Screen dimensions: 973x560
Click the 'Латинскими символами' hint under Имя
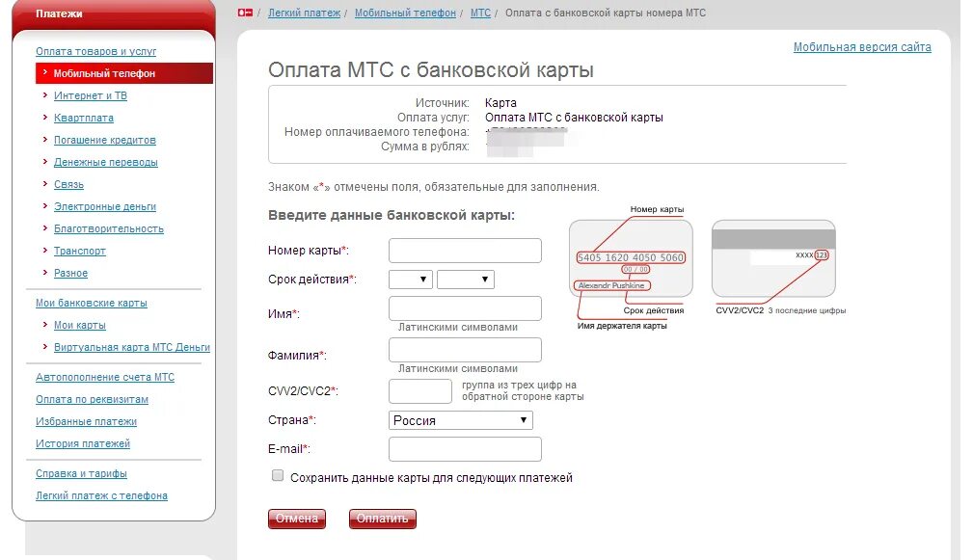458,328
